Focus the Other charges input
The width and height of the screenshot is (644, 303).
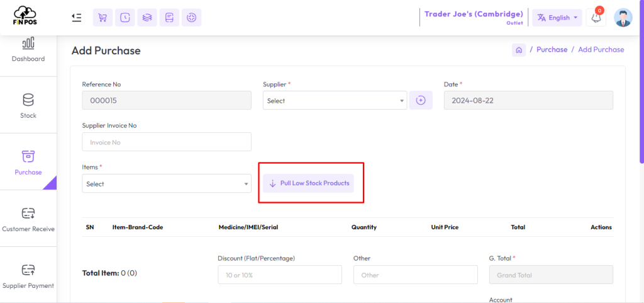415,275
